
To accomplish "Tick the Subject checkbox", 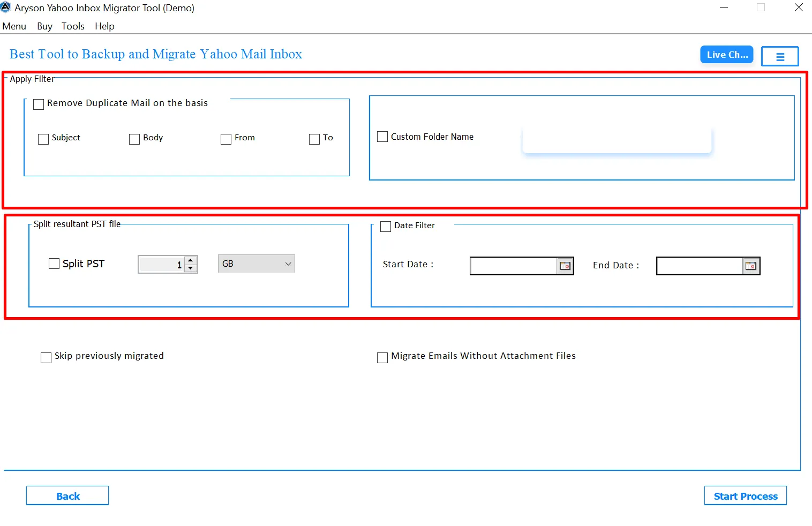I will (43, 139).
